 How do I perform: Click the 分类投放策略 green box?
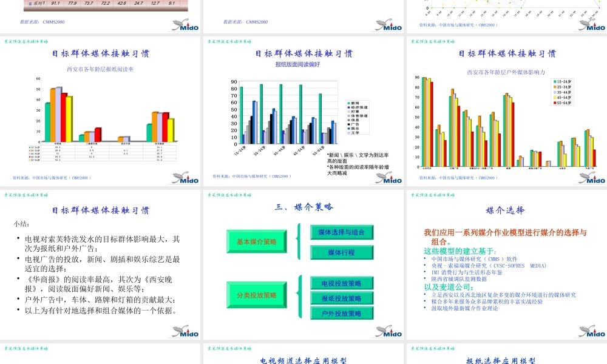[x=257, y=295]
